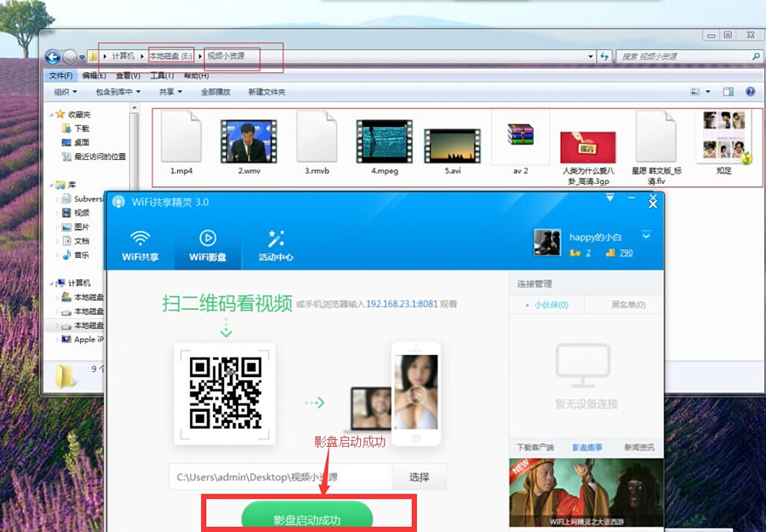Click the 790 points link

[x=626, y=253]
